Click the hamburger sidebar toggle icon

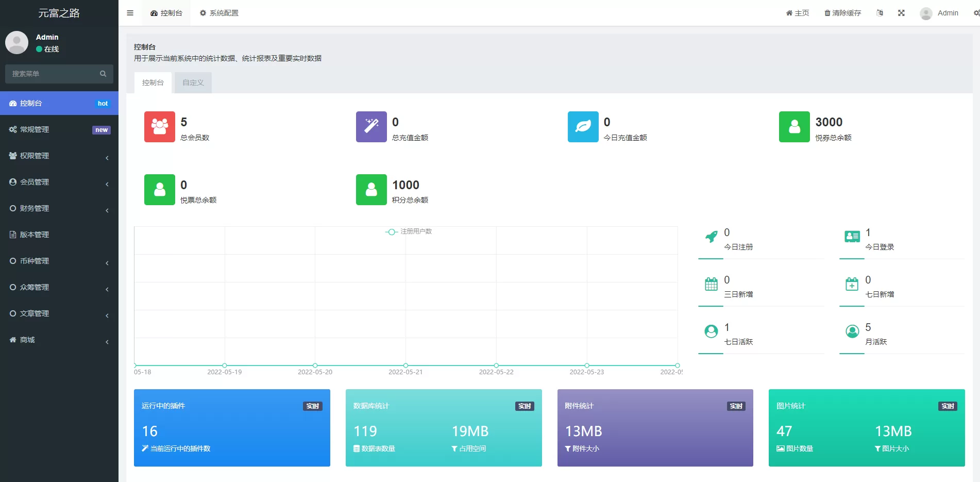[130, 13]
